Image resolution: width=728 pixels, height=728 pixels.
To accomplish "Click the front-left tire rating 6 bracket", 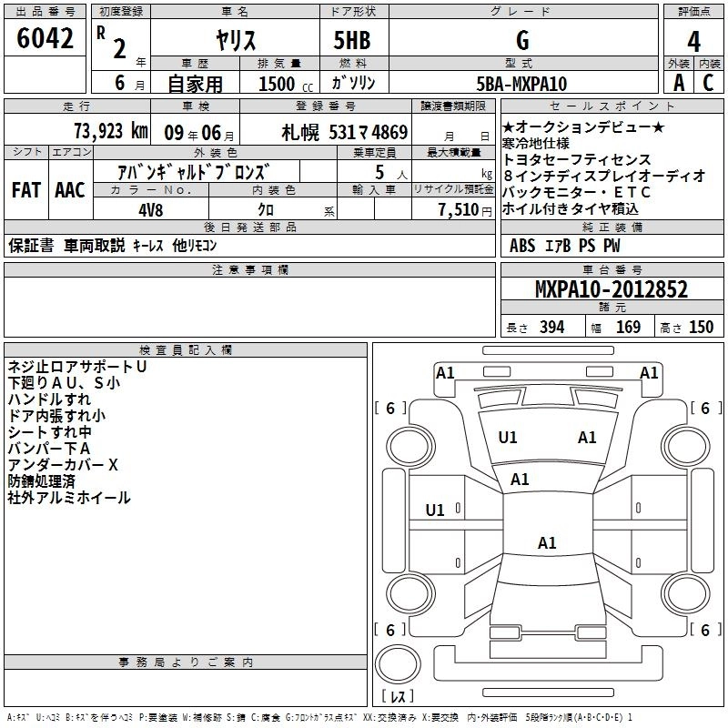I will click(x=390, y=409).
